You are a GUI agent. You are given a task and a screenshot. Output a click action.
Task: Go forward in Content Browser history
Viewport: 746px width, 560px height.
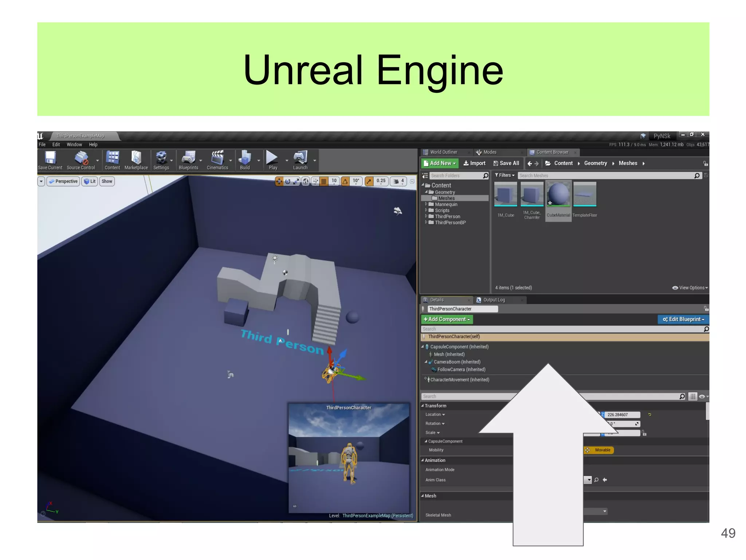pos(537,164)
